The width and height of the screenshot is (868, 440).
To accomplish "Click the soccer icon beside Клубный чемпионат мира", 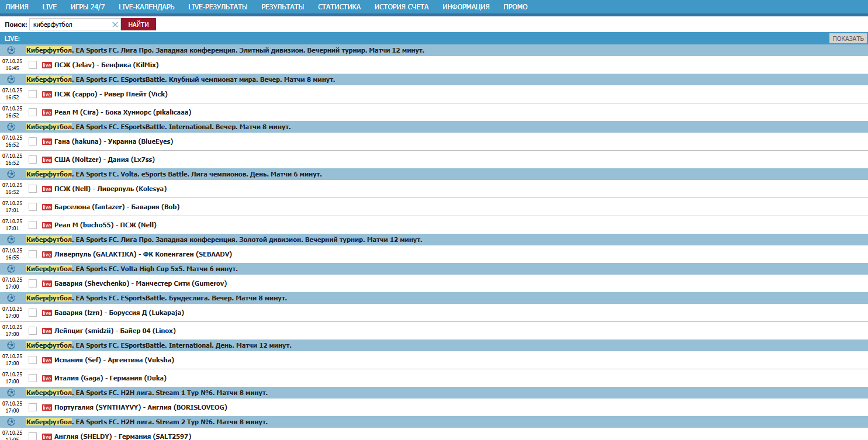I will click(11, 79).
